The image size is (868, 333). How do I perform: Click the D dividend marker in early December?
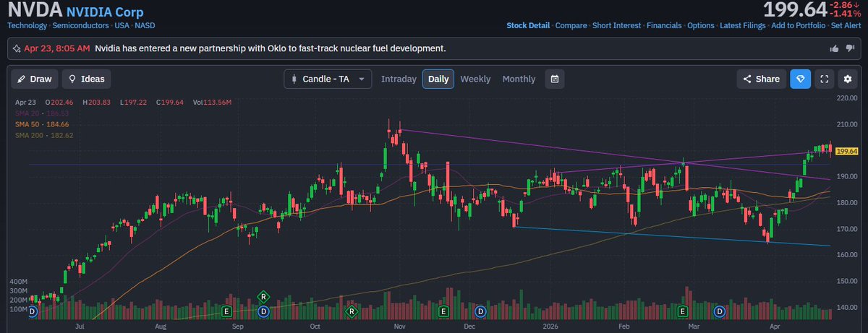click(480, 311)
